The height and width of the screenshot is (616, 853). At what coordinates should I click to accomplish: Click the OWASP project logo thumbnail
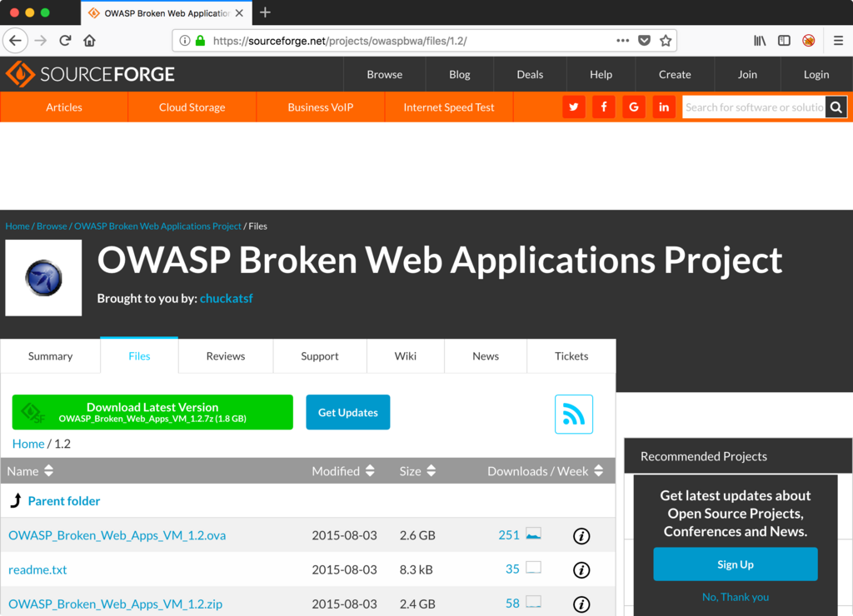pyautogui.click(x=43, y=278)
